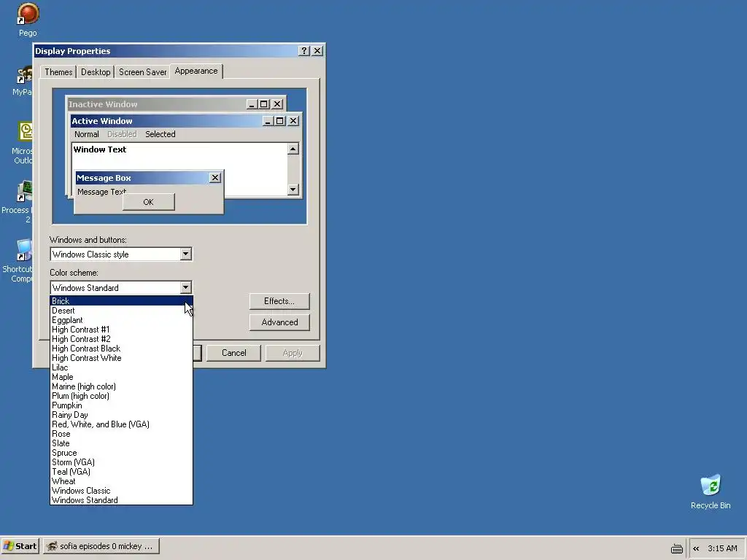Click the Advanced button

click(279, 322)
